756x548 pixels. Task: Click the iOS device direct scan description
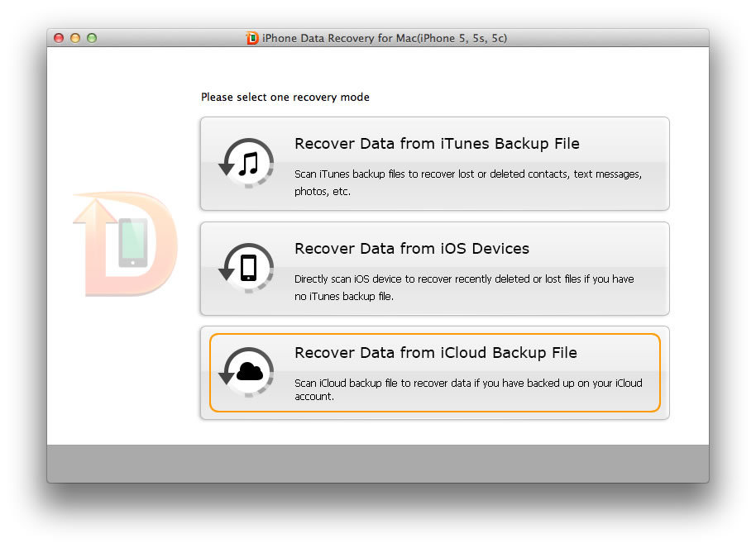coord(464,288)
